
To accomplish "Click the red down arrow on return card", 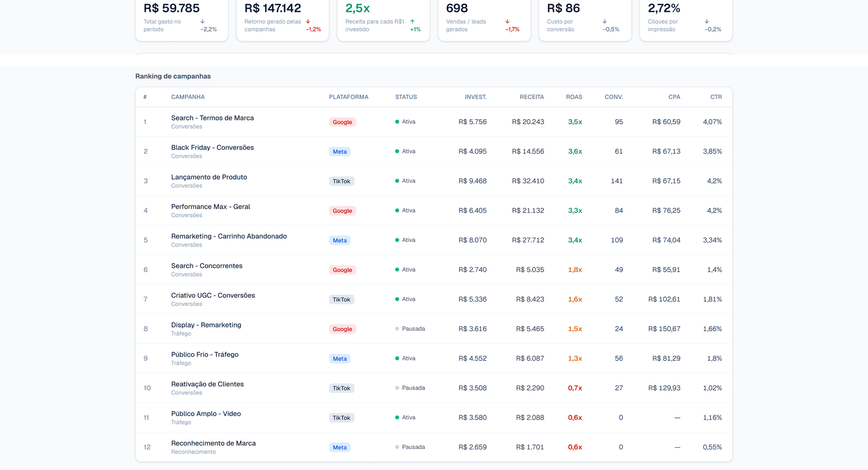I will [308, 21].
